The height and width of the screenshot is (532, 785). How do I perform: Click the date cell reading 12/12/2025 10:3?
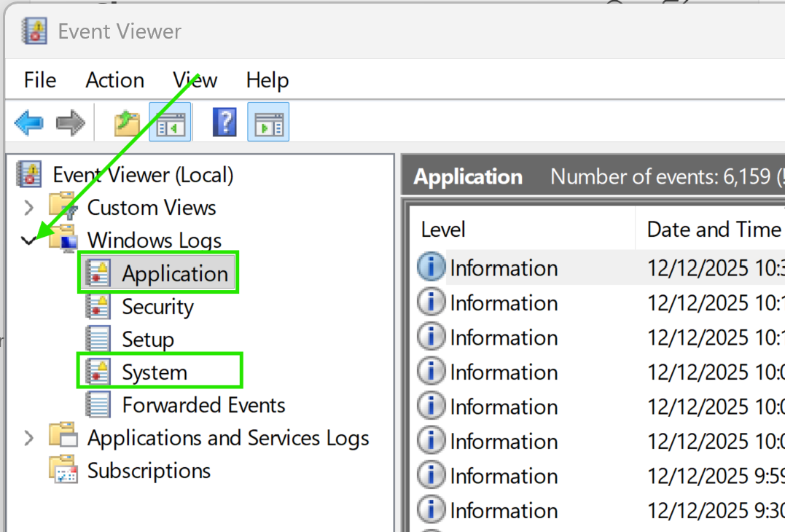(x=715, y=267)
